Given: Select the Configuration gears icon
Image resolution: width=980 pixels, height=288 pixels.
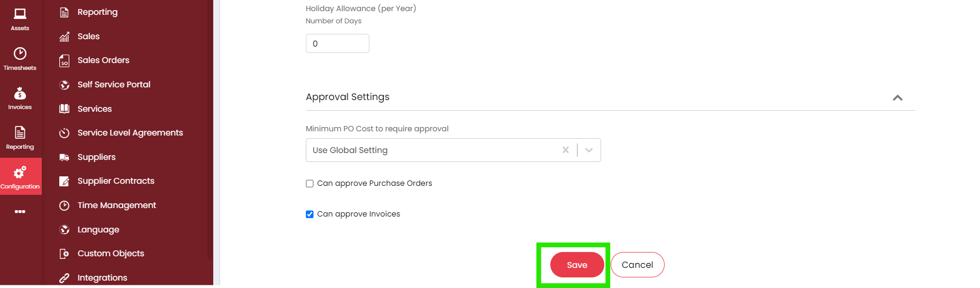Looking at the screenshot, I should (x=20, y=172).
